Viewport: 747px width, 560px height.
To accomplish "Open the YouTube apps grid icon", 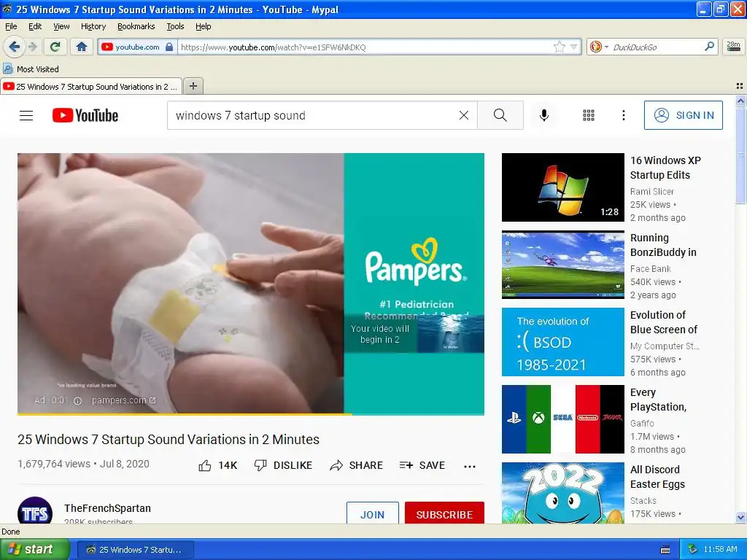I will [589, 115].
